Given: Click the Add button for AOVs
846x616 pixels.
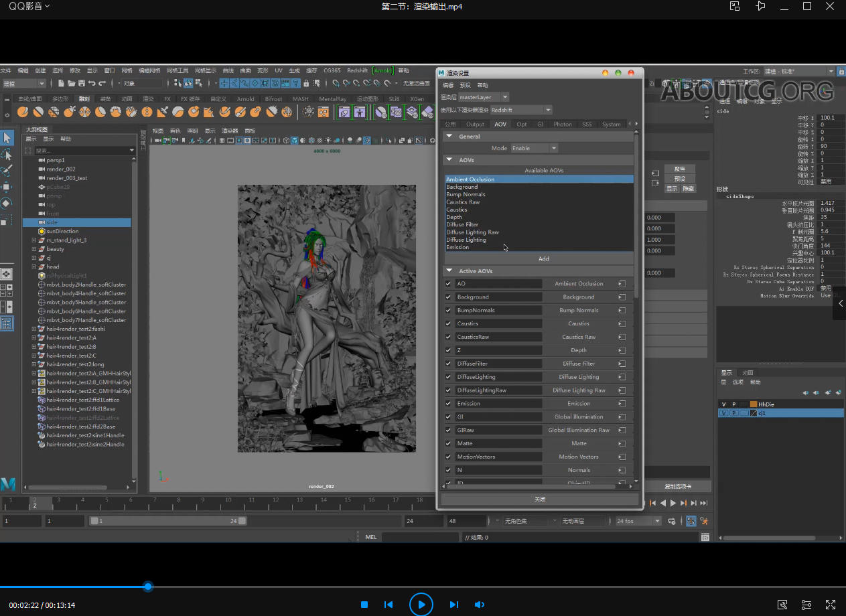Looking at the screenshot, I should [x=543, y=258].
